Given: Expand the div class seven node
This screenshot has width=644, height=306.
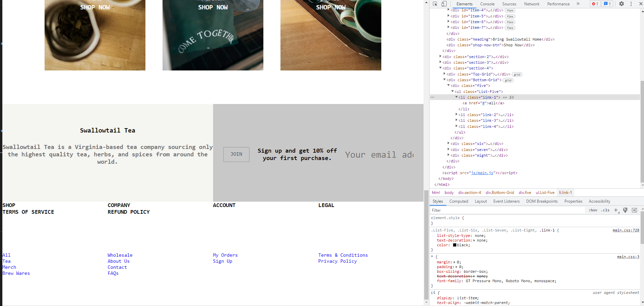Looking at the screenshot, I should point(448,149).
